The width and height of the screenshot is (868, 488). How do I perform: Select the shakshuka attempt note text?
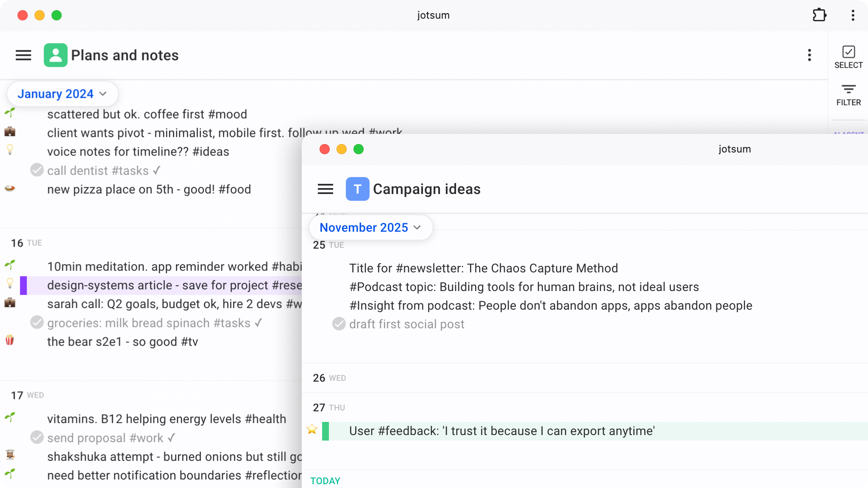click(x=174, y=457)
